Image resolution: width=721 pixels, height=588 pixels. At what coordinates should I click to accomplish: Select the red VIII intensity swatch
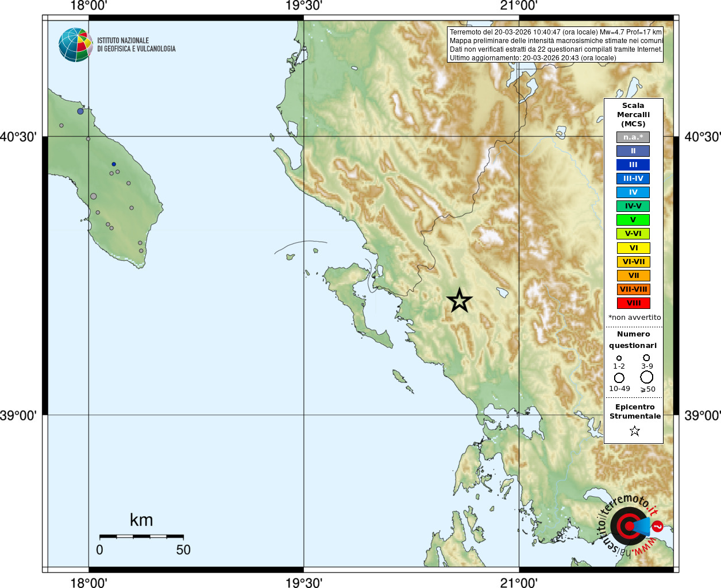coord(633,303)
